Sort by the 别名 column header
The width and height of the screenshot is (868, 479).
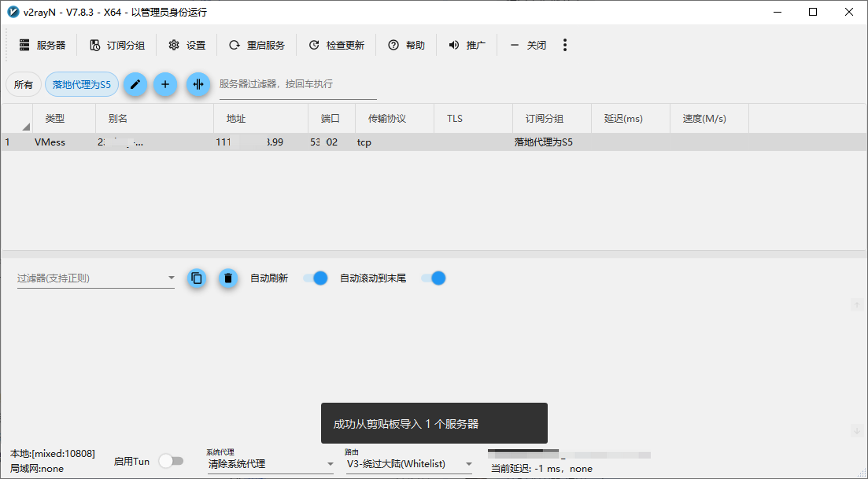[x=154, y=119]
